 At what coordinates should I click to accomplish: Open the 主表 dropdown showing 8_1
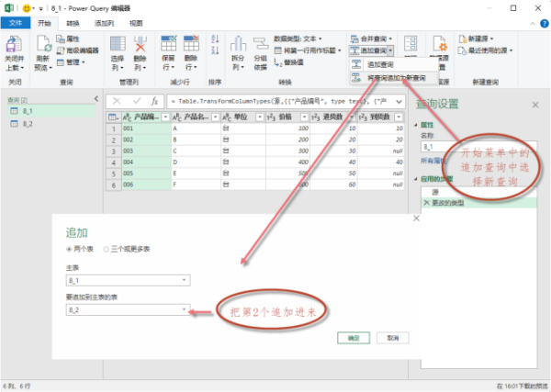pos(127,279)
